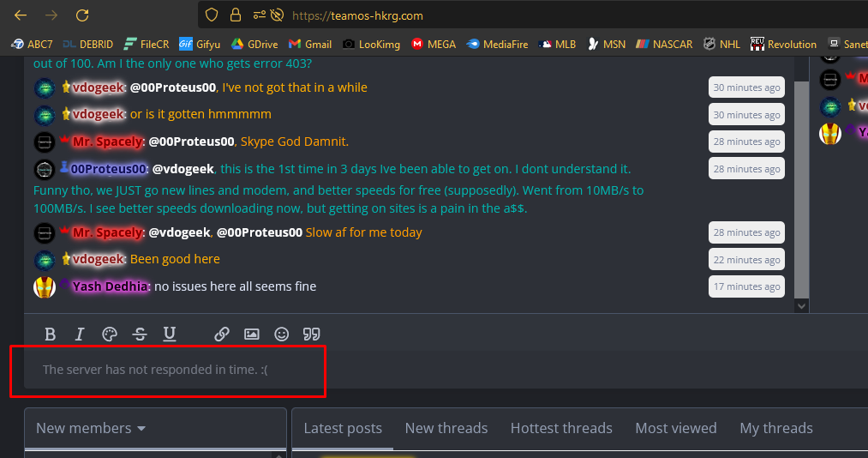Viewport: 868px width, 458px height.
Task: Apply italic formatting in chat editor
Action: [80, 334]
